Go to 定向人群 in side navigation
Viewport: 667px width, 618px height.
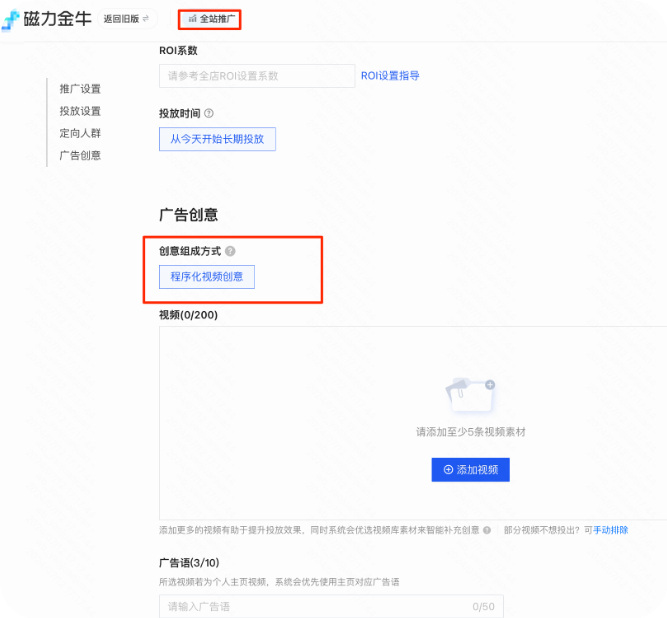(80, 133)
